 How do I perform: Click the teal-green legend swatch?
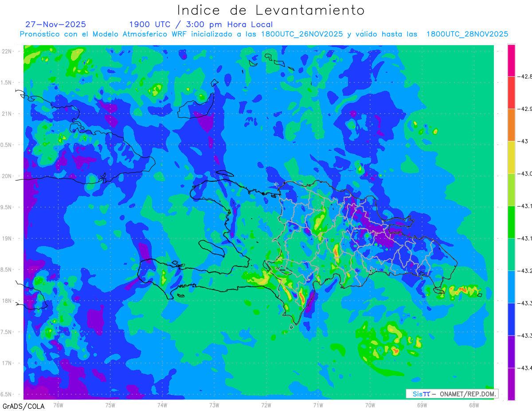point(511,254)
